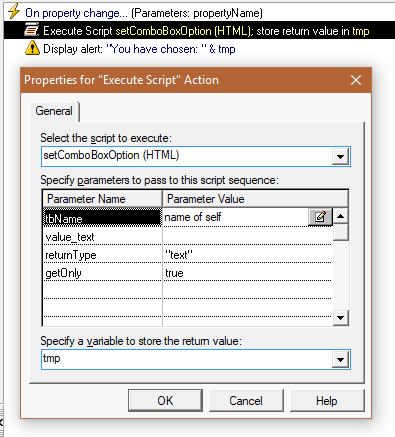Select the On property change event line

click(x=144, y=13)
